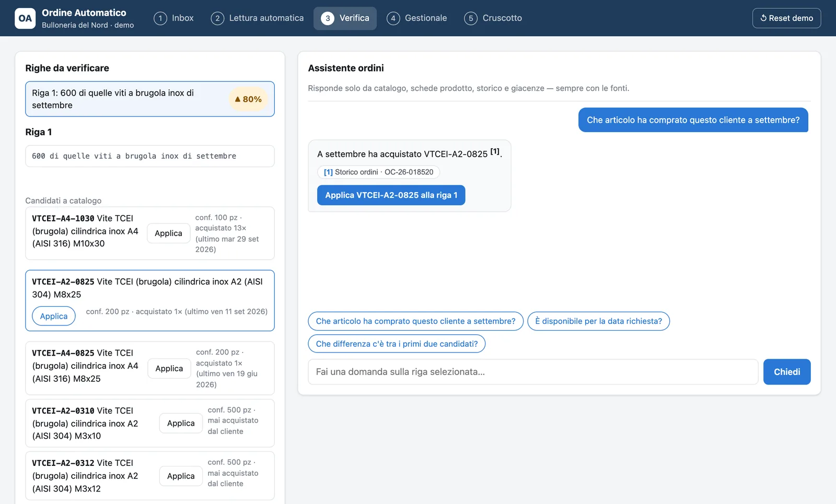
Task: Focus the question input field
Action: pos(533,372)
